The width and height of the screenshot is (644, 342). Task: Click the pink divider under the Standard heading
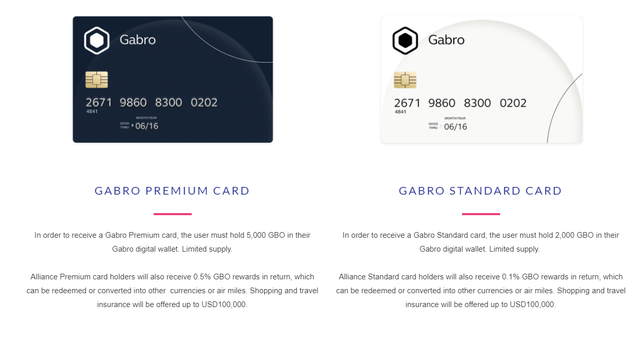click(x=481, y=214)
